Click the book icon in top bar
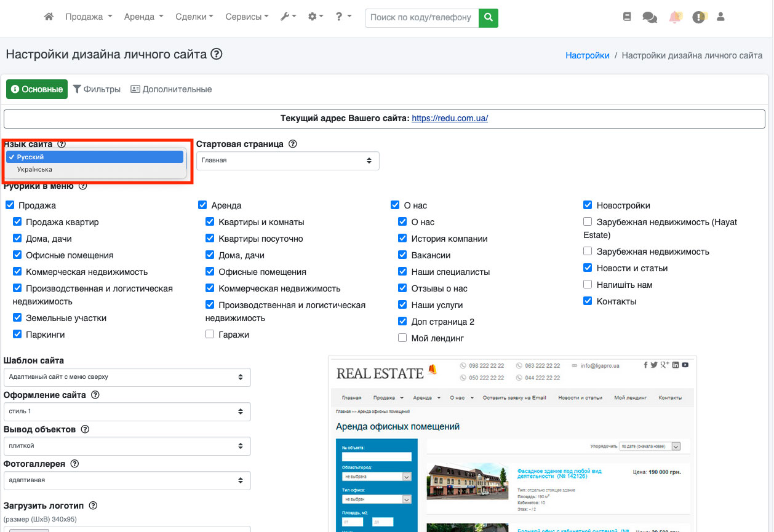This screenshot has height=532, width=774. click(x=627, y=17)
